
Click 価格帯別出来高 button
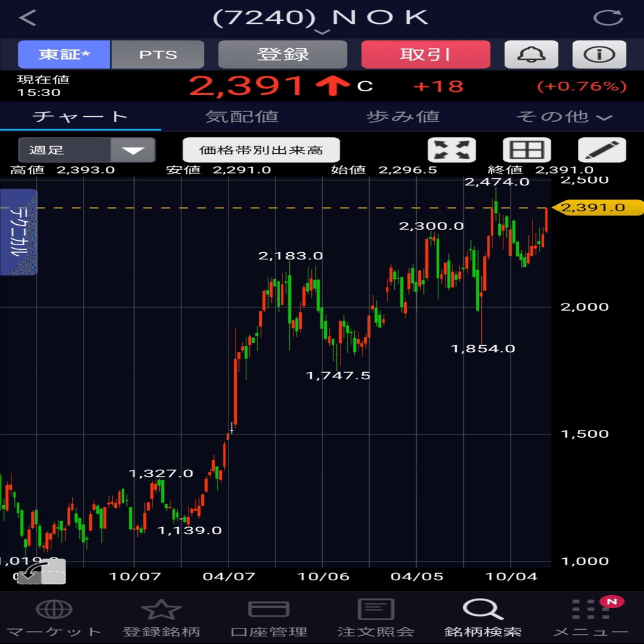click(261, 150)
